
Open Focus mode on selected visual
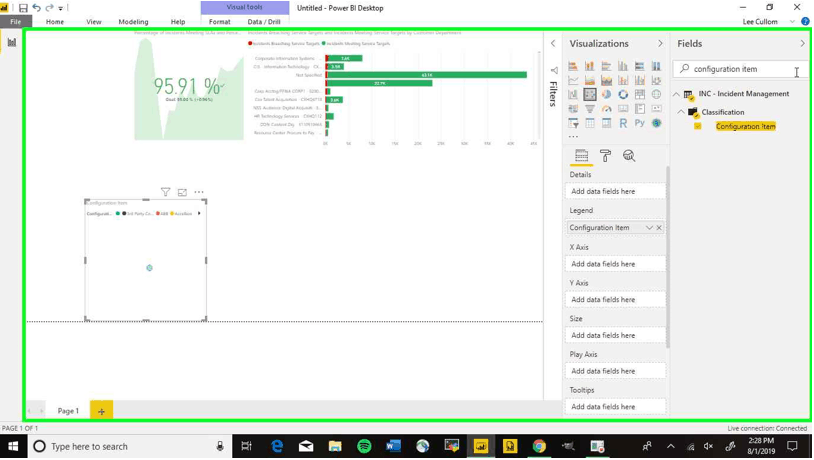[x=182, y=192]
